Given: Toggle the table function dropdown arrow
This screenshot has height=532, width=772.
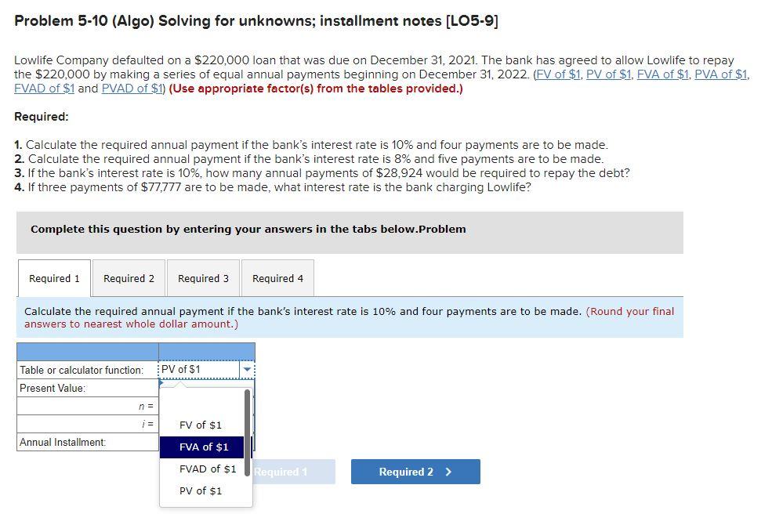Looking at the screenshot, I should point(247,369).
